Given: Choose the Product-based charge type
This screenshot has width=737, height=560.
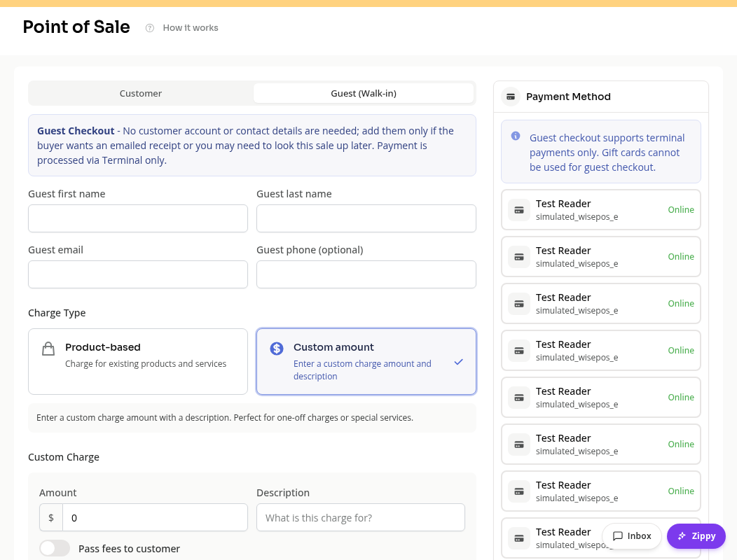Looking at the screenshot, I should (138, 361).
